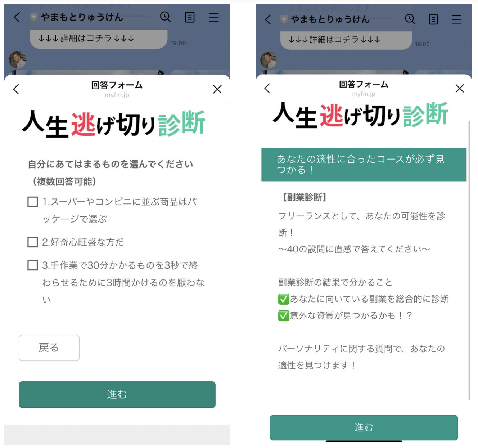The height and width of the screenshot is (448, 478).
Task: Click the scrollbar on the right form
Action: click(x=469, y=260)
